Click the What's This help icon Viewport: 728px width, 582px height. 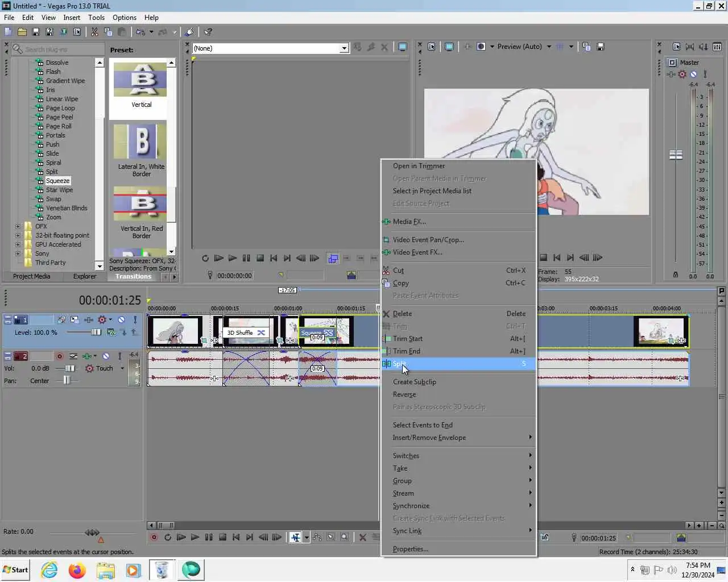click(x=208, y=32)
